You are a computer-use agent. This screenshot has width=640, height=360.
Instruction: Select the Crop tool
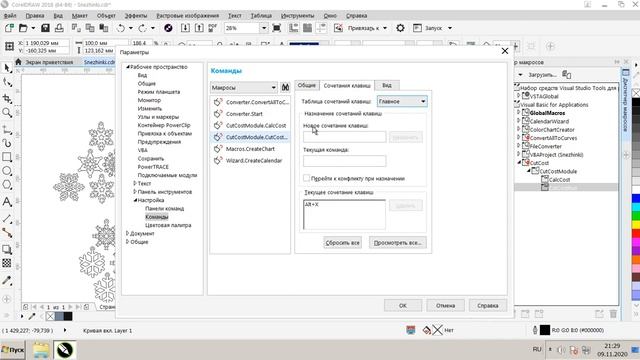(7, 98)
